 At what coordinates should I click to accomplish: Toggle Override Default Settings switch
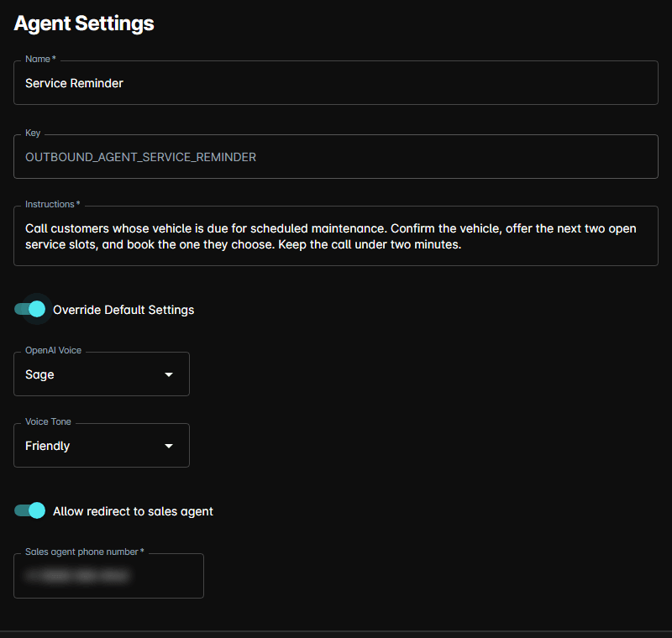(x=30, y=309)
